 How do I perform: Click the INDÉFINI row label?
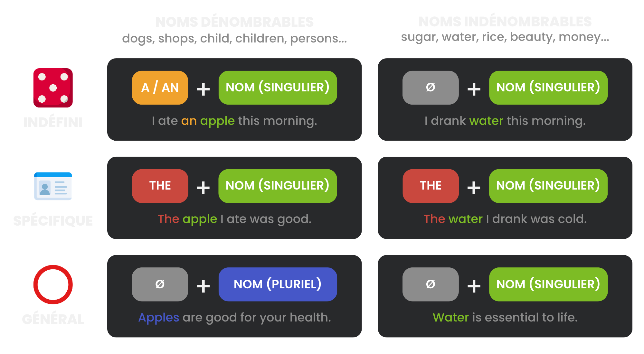[x=53, y=122]
